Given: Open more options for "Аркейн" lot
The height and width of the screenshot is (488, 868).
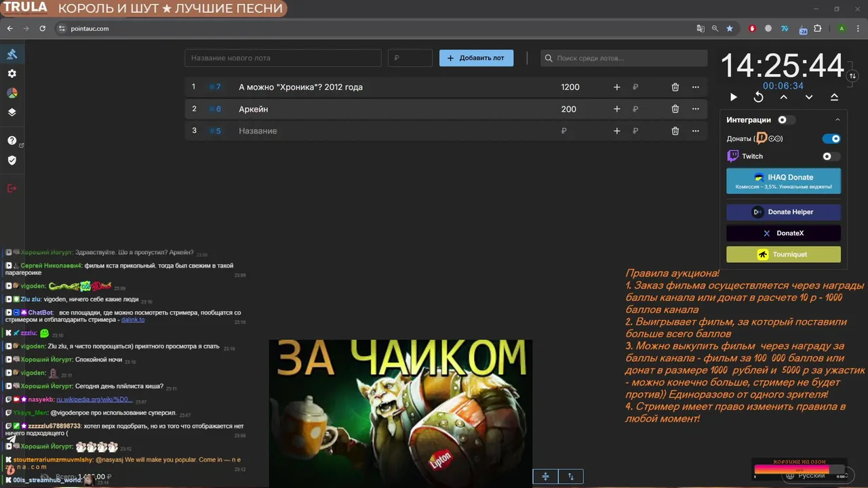Looking at the screenshot, I should [695, 109].
